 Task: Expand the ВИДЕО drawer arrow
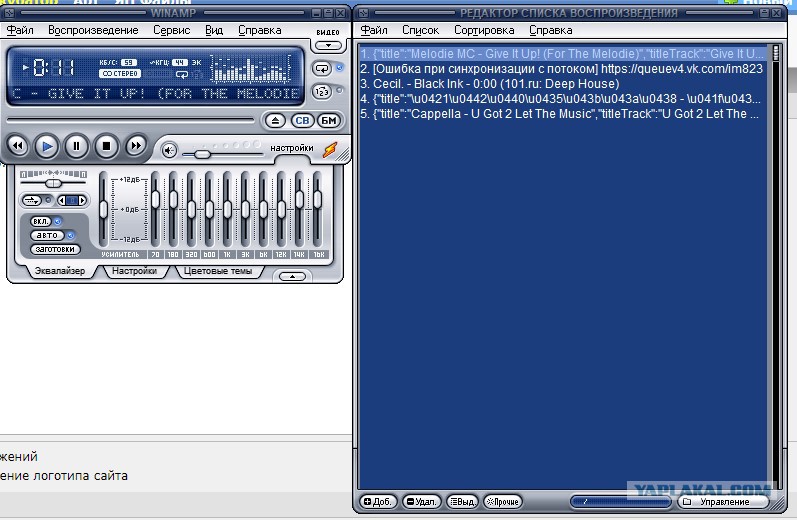point(328,46)
